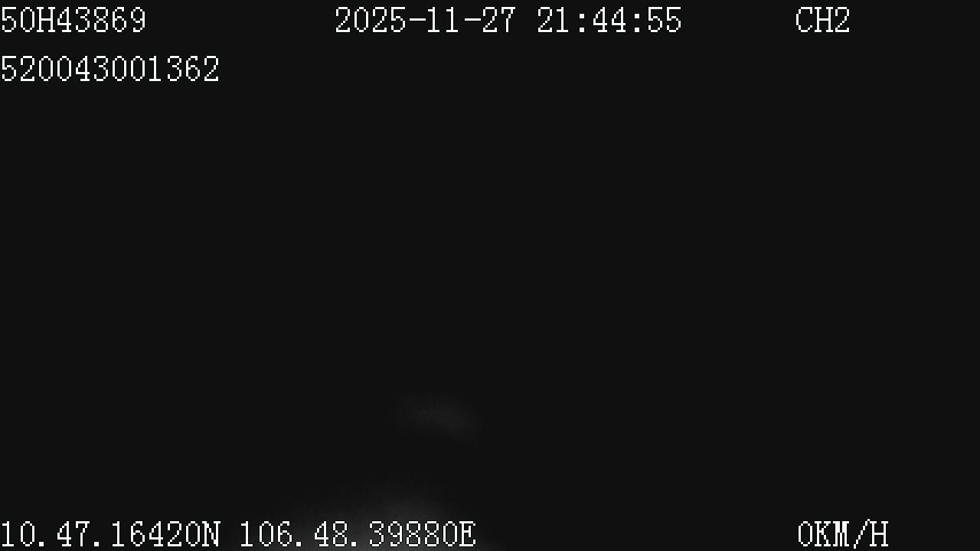980x551 pixels.
Task: Click the date 2025-11-27 in the timestamp
Action: coord(426,21)
